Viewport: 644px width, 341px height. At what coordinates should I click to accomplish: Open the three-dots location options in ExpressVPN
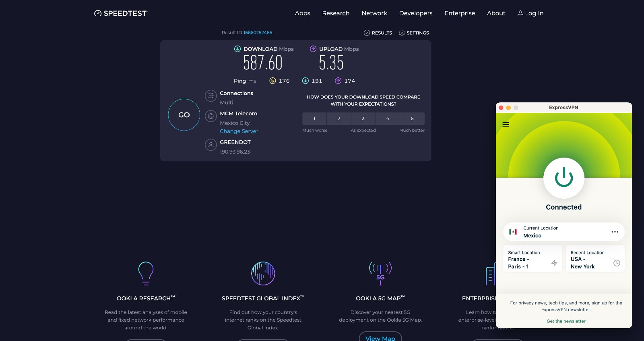(615, 232)
